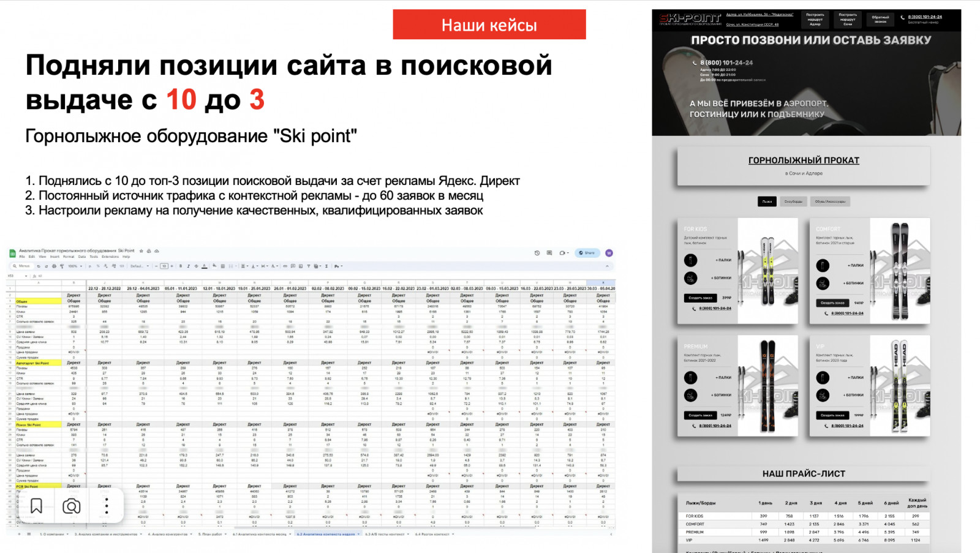The height and width of the screenshot is (553, 980).
Task: Click the header phone number 8 (800) 101-24-24
Action: tap(925, 17)
